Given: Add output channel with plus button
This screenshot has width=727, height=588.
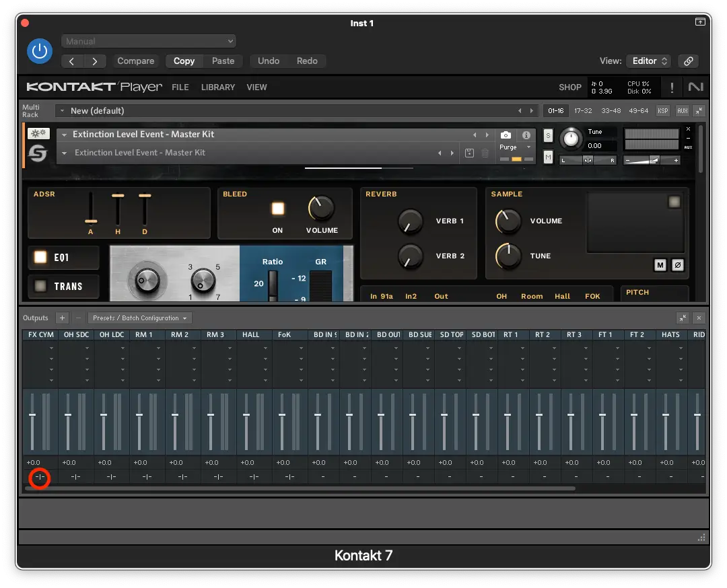Looking at the screenshot, I should 62,318.
